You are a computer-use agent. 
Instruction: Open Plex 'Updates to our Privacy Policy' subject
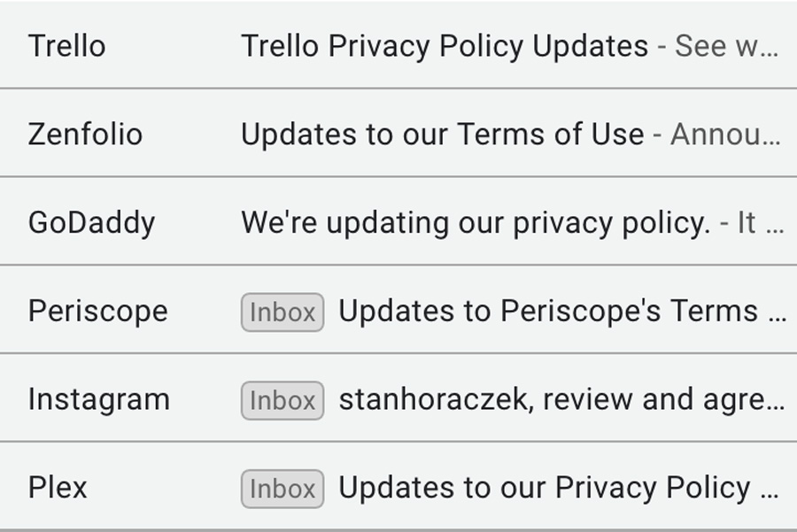pos(545,488)
